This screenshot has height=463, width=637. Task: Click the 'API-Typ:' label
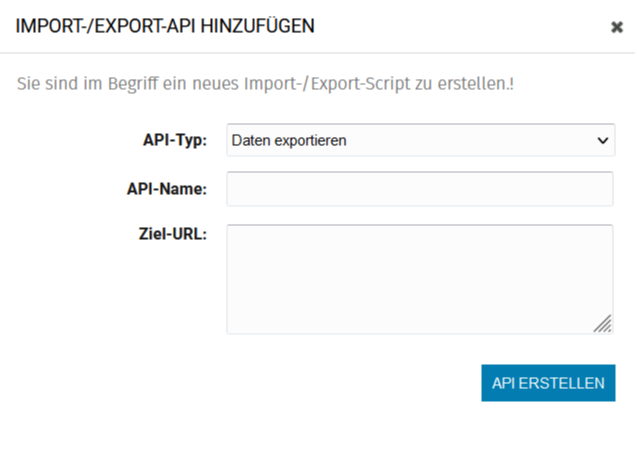[x=175, y=141]
